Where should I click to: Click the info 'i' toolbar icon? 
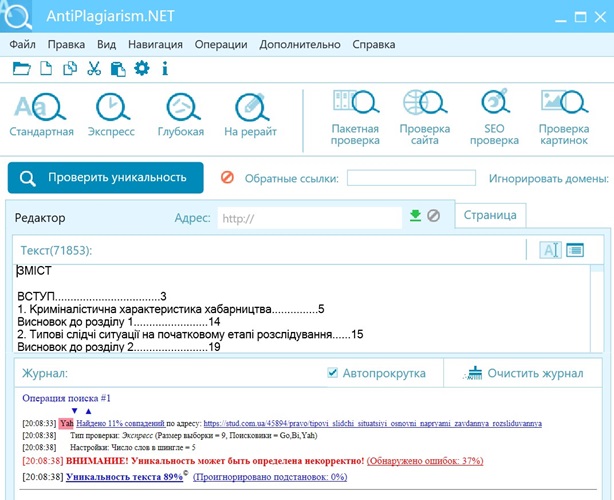[x=165, y=69]
